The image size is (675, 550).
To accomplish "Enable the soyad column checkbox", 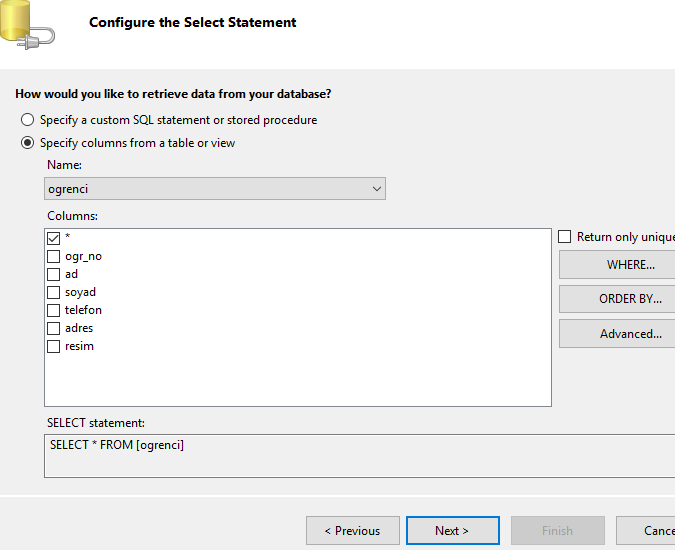I will pyautogui.click(x=53, y=293).
